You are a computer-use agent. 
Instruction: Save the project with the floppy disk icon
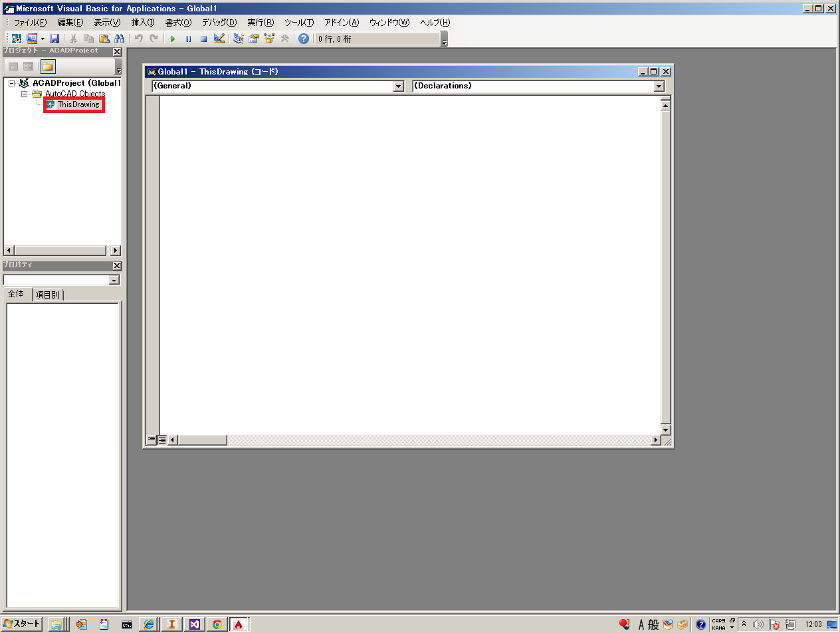[54, 39]
